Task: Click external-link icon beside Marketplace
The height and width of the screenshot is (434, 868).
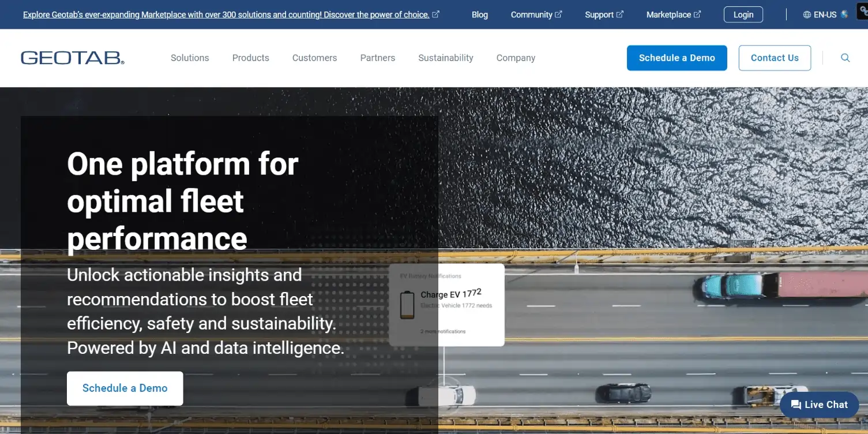Action: 697,14
